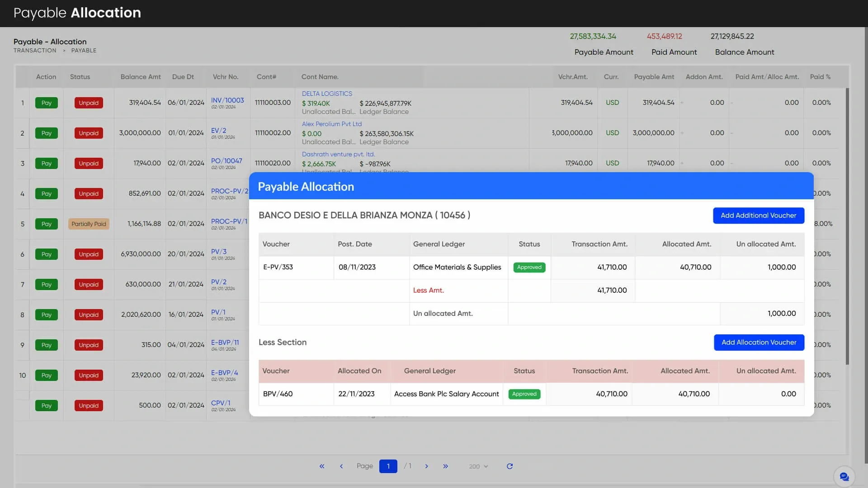Click the page number input box
This screenshot has height=488, width=868.
click(388, 466)
